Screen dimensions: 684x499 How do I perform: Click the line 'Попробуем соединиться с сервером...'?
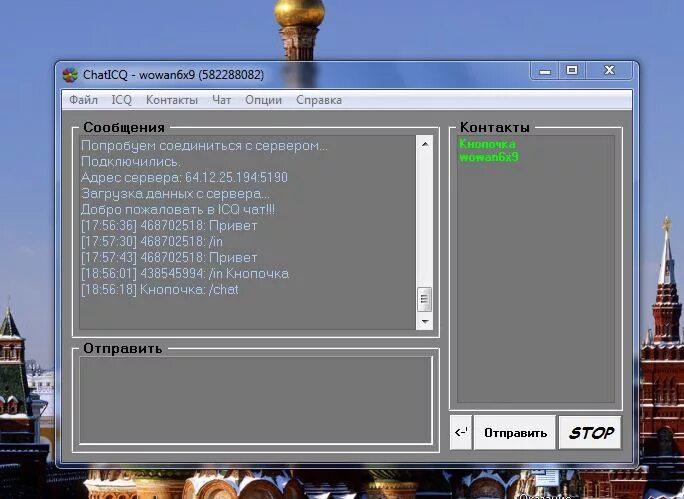[204, 146]
